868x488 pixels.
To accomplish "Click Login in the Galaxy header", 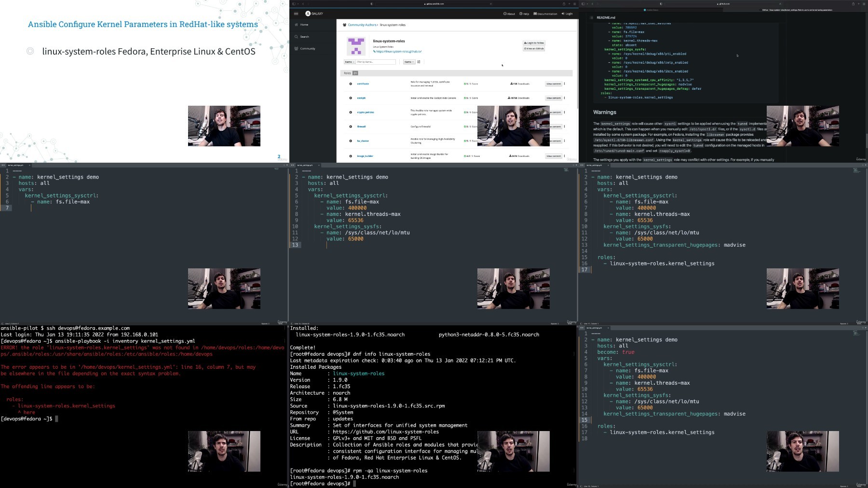I will [x=567, y=14].
